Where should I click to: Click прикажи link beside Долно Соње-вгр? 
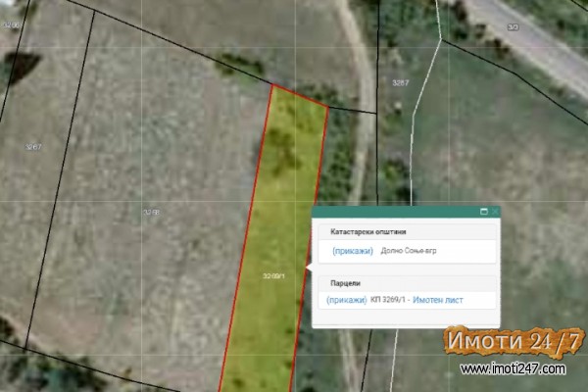point(352,252)
